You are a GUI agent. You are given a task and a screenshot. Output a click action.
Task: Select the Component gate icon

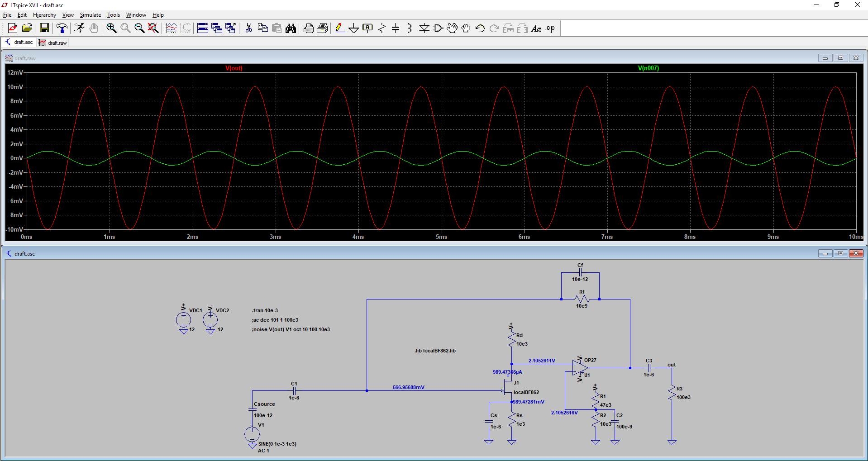coord(438,28)
